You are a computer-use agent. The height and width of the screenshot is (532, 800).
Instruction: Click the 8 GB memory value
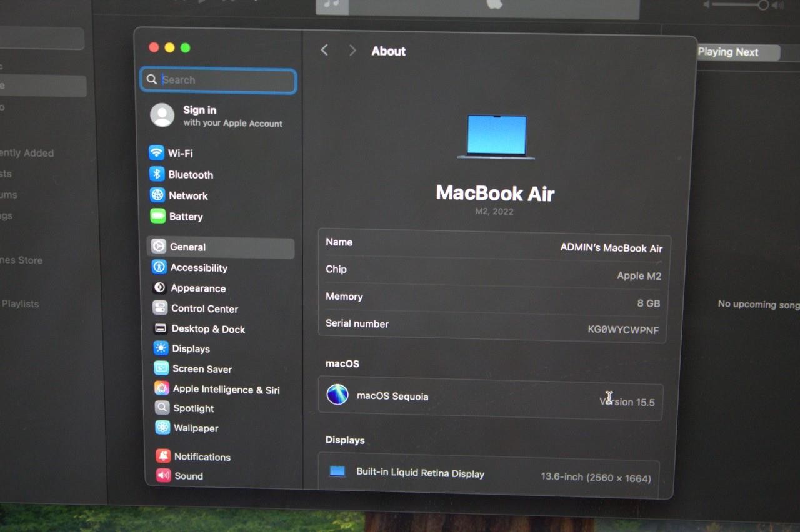pos(649,303)
